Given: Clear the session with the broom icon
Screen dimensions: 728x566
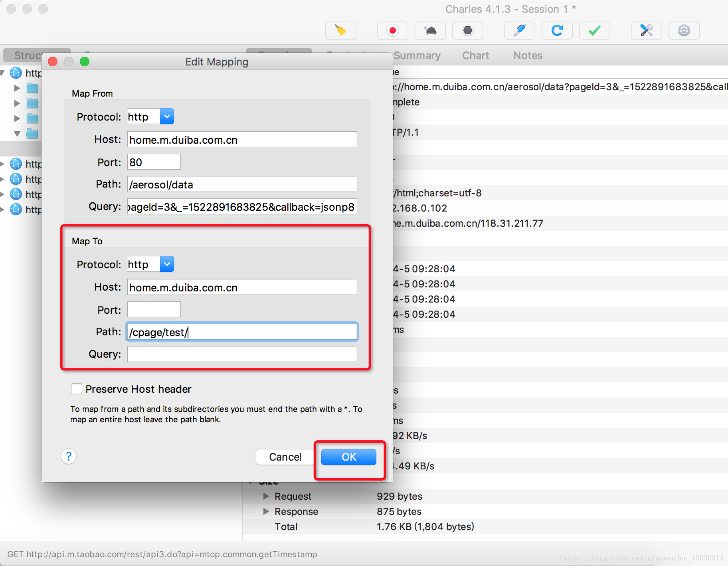Looking at the screenshot, I should (x=340, y=31).
